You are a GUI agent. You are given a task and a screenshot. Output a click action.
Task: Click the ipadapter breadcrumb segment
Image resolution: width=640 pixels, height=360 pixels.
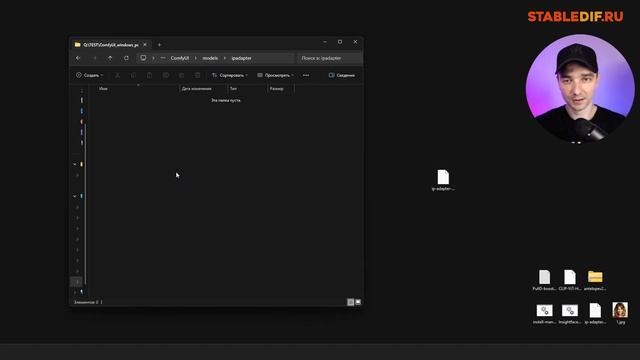tap(241, 58)
